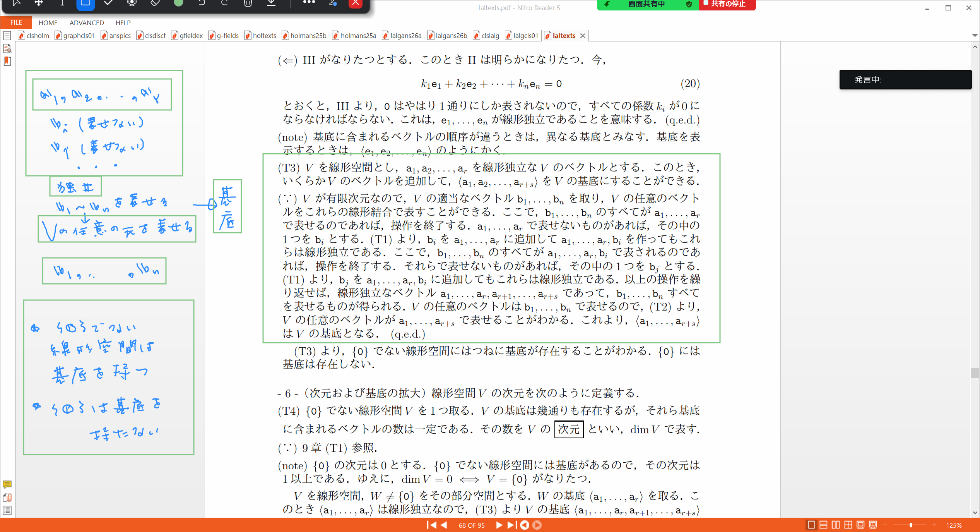Go to the first page

pyautogui.click(x=431, y=525)
